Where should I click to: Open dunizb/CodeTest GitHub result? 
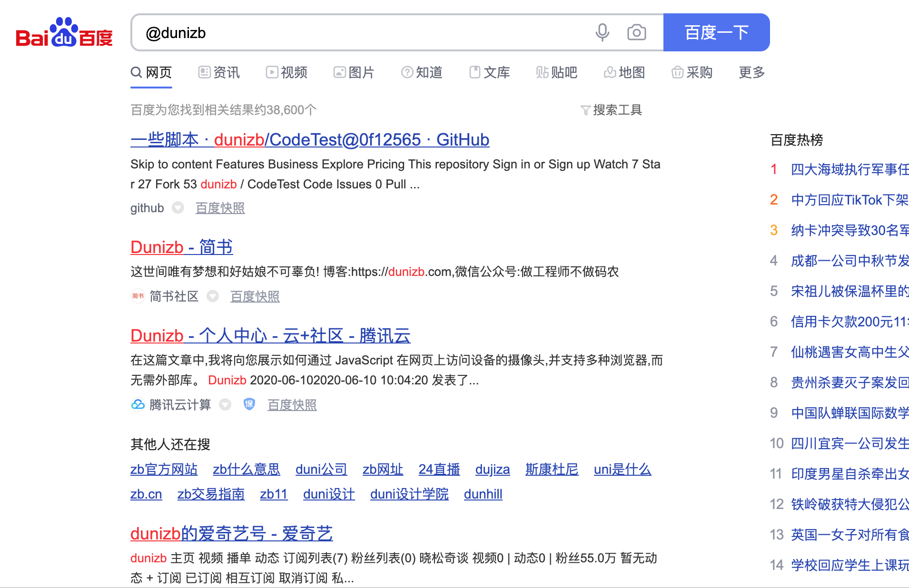(x=310, y=140)
